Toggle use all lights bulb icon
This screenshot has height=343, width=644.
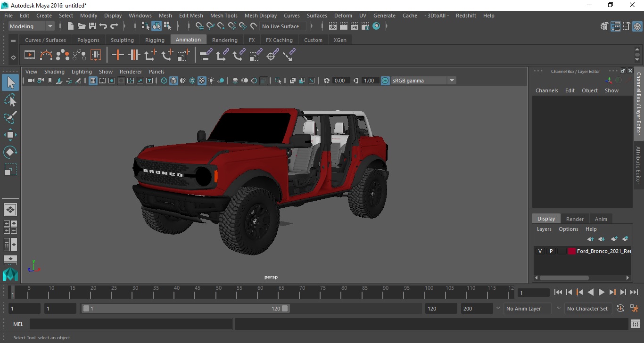pyautogui.click(x=211, y=81)
